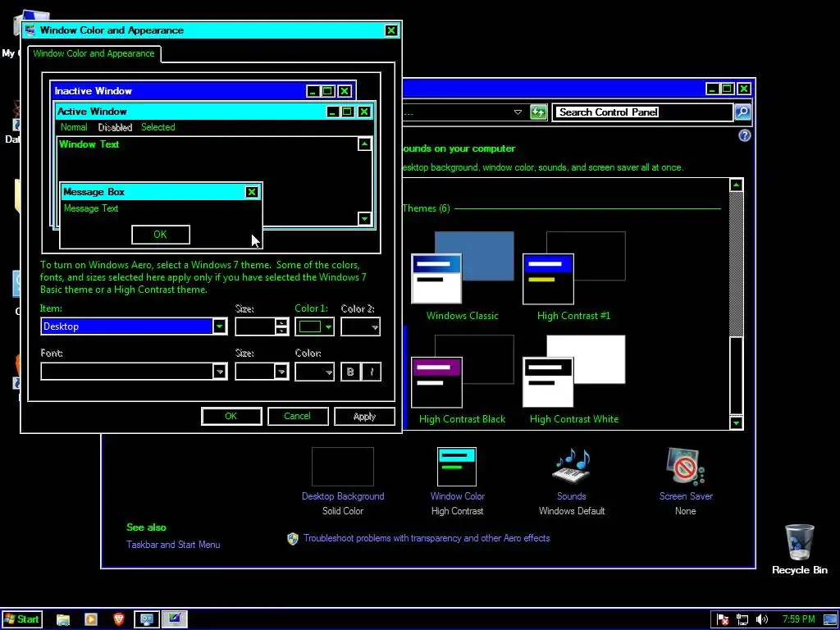Open Taskbar and Start Menu link
The width and height of the screenshot is (840, 630).
173,545
